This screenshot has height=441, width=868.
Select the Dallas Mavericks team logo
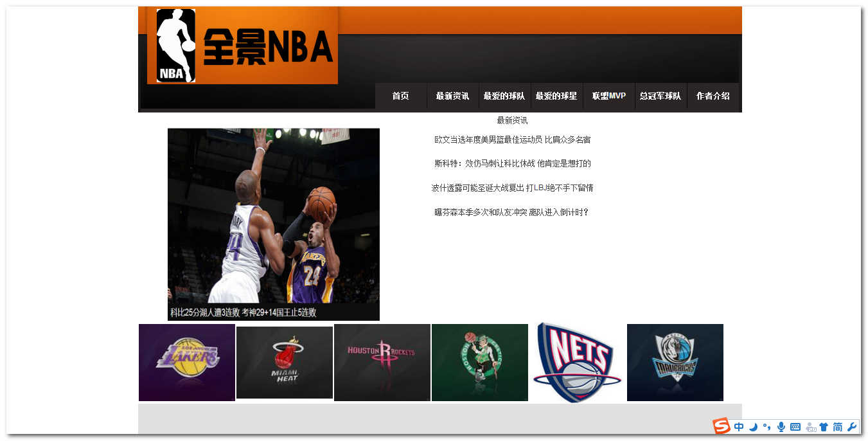675,363
